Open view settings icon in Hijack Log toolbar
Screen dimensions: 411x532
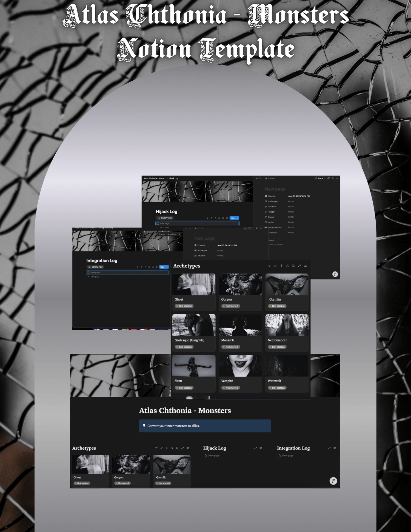pos(227,218)
